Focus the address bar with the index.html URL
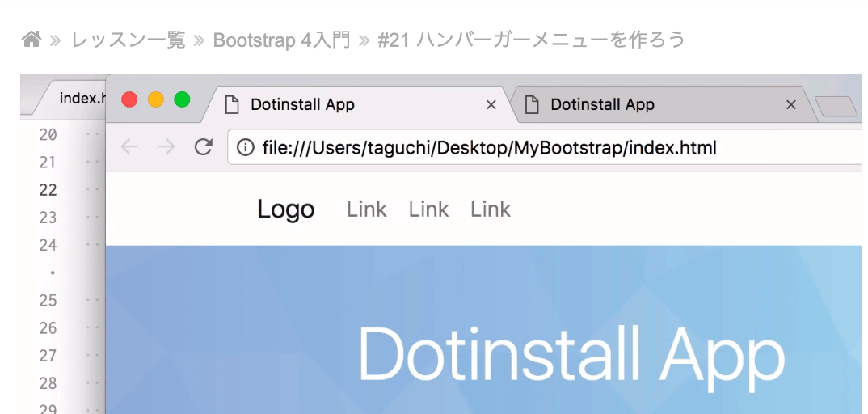The height and width of the screenshot is (414, 868). tap(545, 147)
